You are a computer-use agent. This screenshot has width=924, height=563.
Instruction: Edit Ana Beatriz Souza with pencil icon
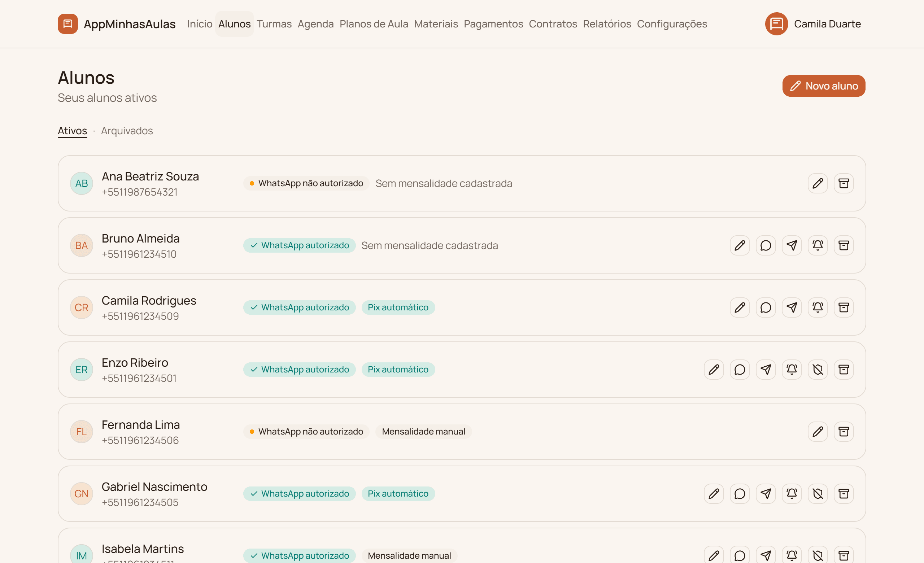818,183
